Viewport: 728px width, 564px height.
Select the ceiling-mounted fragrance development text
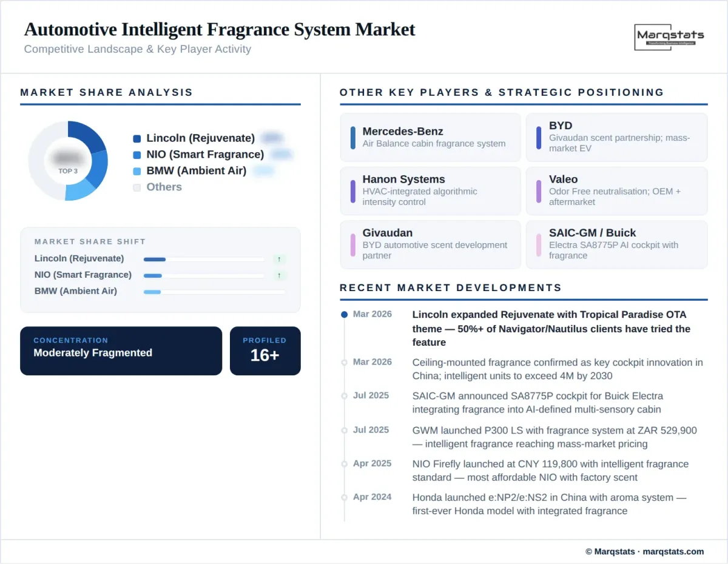click(x=558, y=369)
